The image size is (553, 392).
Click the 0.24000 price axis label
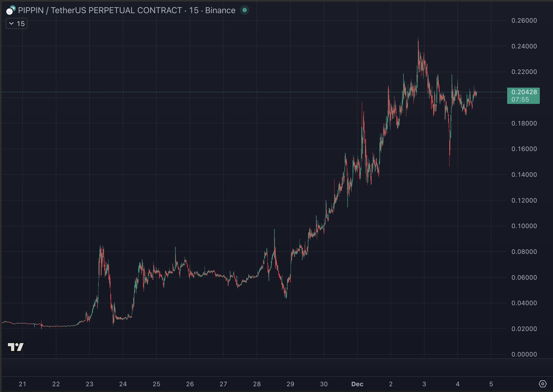[524, 46]
